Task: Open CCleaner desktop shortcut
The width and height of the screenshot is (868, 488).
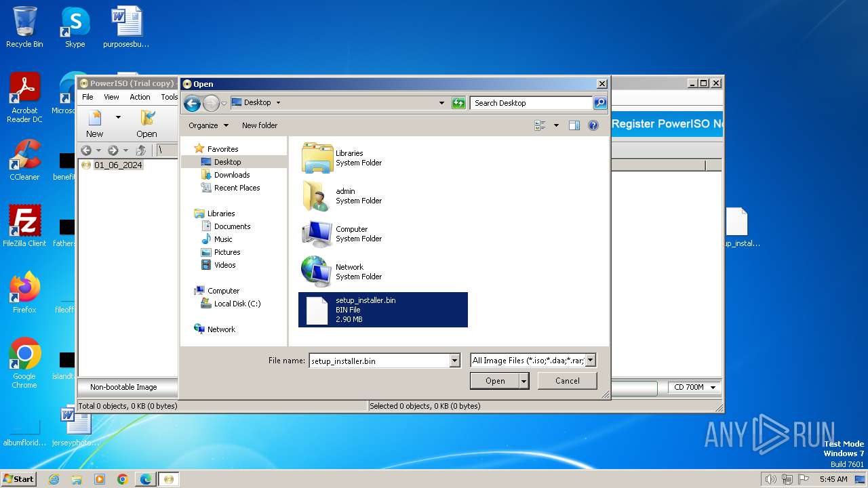Action: 24,161
